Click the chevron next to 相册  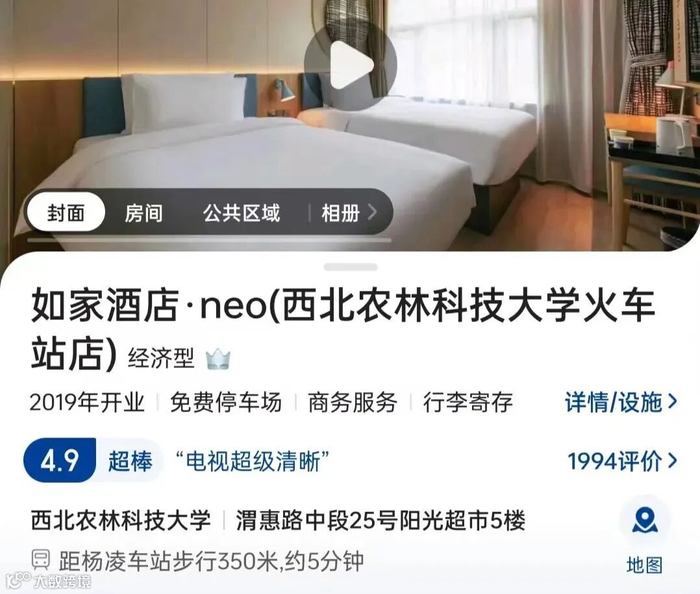(x=372, y=212)
